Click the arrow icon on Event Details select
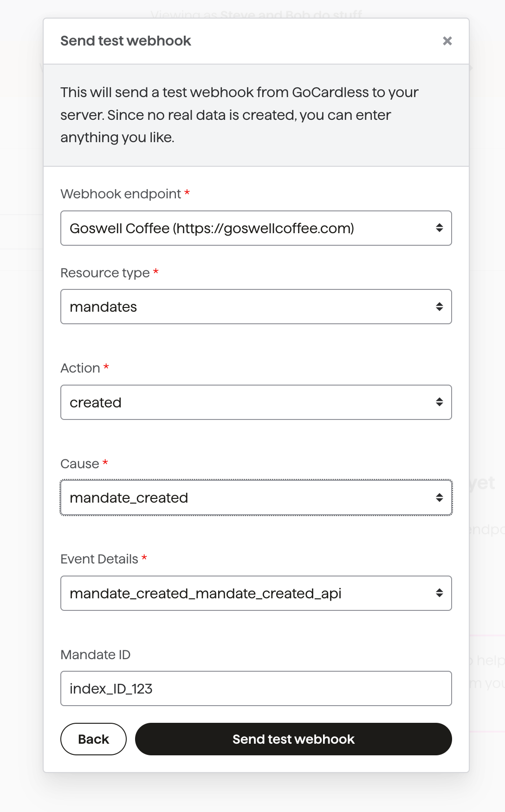Image resolution: width=505 pixels, height=812 pixels. (439, 593)
